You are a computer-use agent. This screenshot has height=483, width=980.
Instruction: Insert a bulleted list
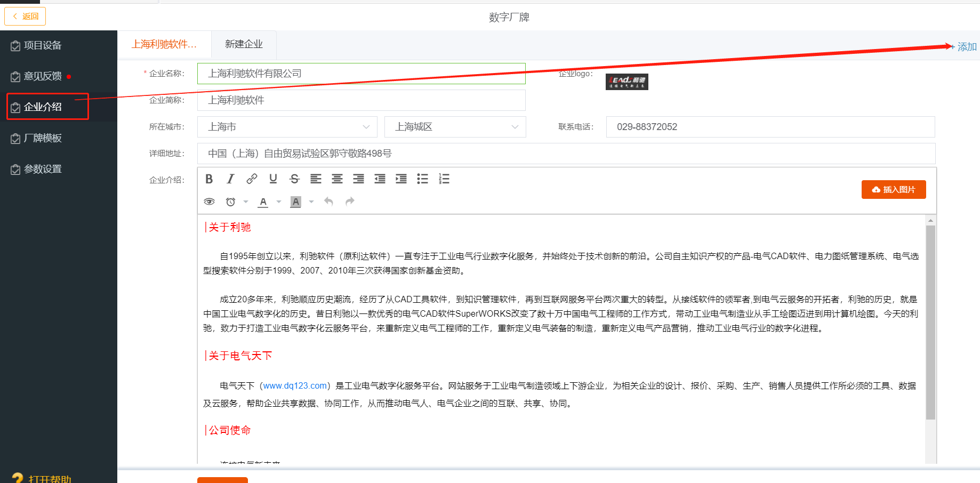[x=422, y=179]
